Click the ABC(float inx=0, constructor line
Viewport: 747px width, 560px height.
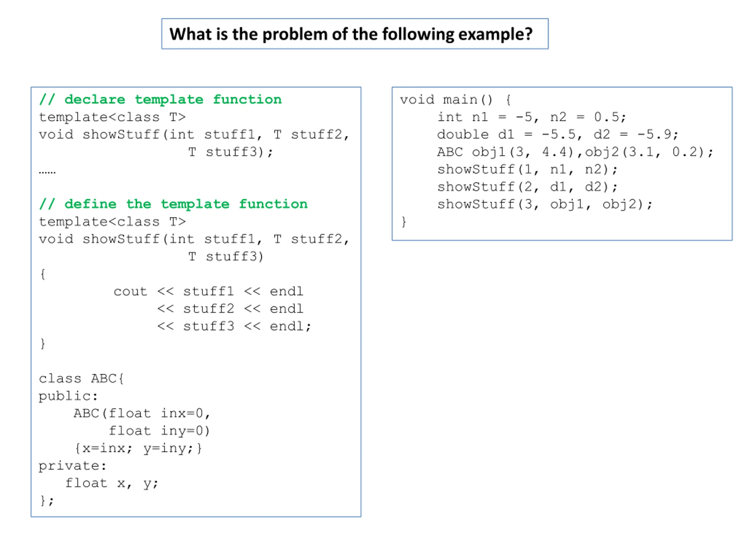click(x=142, y=414)
